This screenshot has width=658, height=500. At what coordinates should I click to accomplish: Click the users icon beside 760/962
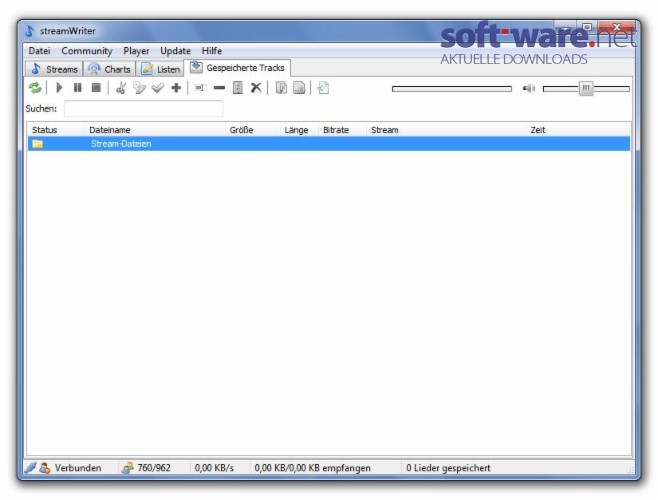coord(128,468)
